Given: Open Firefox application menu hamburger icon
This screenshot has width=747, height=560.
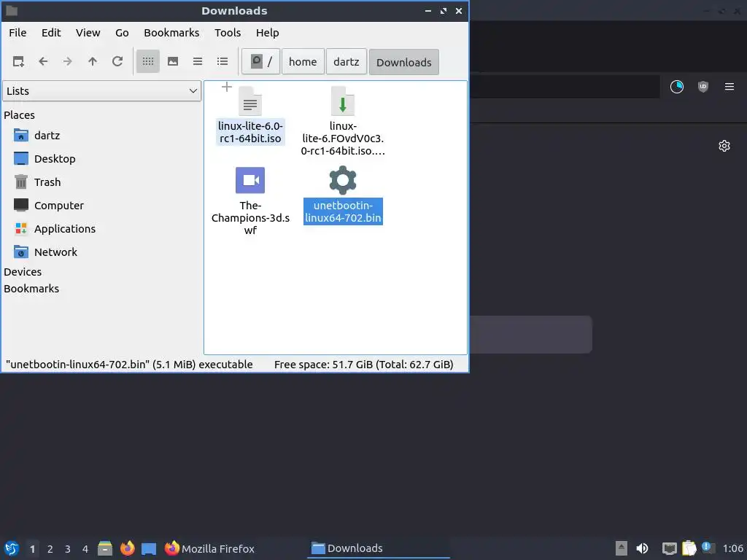Looking at the screenshot, I should pos(729,87).
